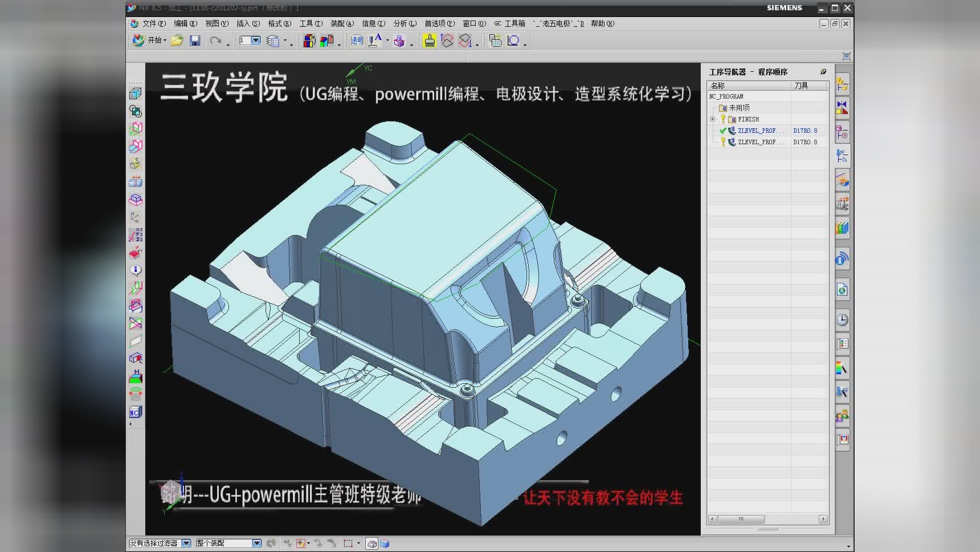This screenshot has width=980, height=552.
Task: Click the 名称 column header
Action: click(749, 86)
